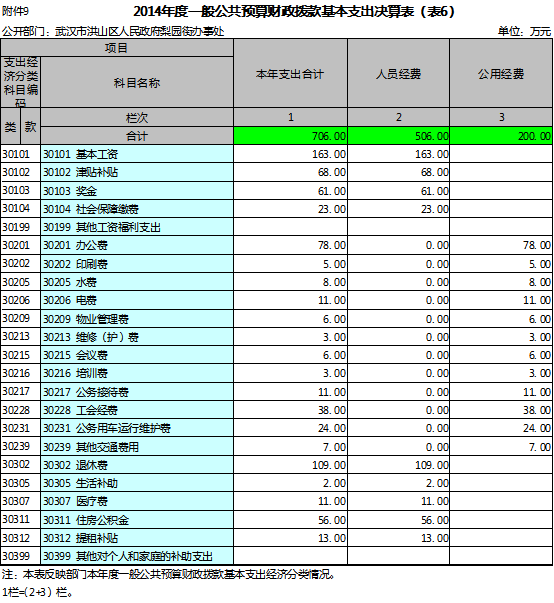Click the 人员经费 column header

(399, 73)
